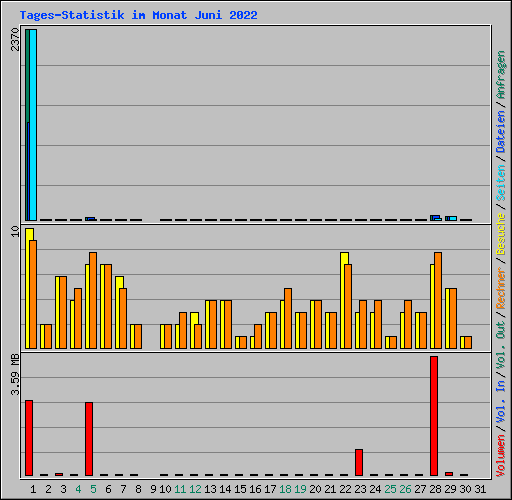Click the chart title 'Tages-Statistik im Monat Juni 2022'
Viewport: 512px width, 500px height.
point(138,15)
